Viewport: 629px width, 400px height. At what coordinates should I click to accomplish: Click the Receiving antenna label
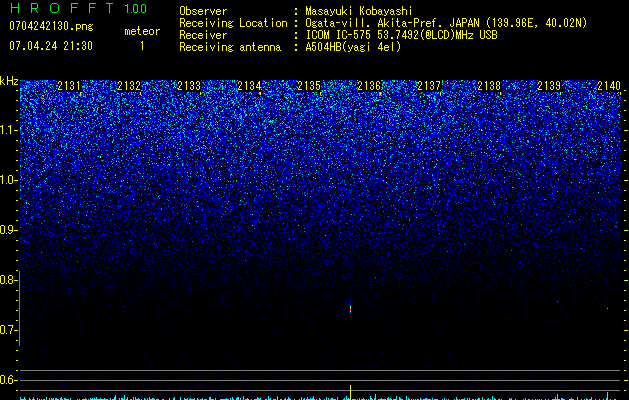tap(230, 47)
